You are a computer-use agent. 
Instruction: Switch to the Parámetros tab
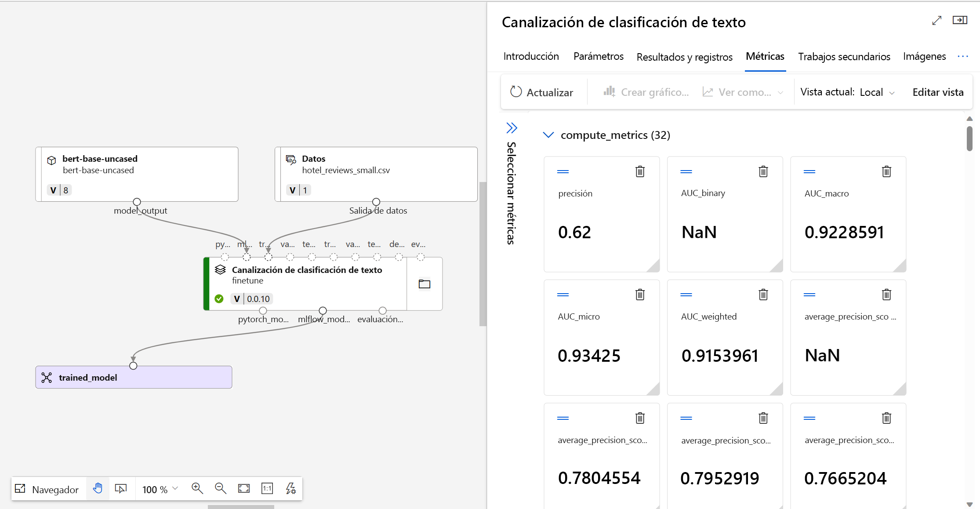[598, 56]
